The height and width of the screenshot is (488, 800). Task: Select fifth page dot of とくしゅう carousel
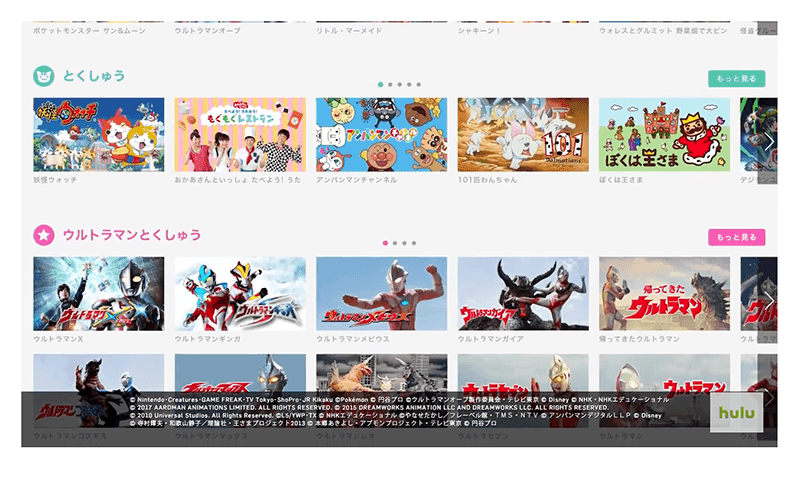[x=419, y=85]
